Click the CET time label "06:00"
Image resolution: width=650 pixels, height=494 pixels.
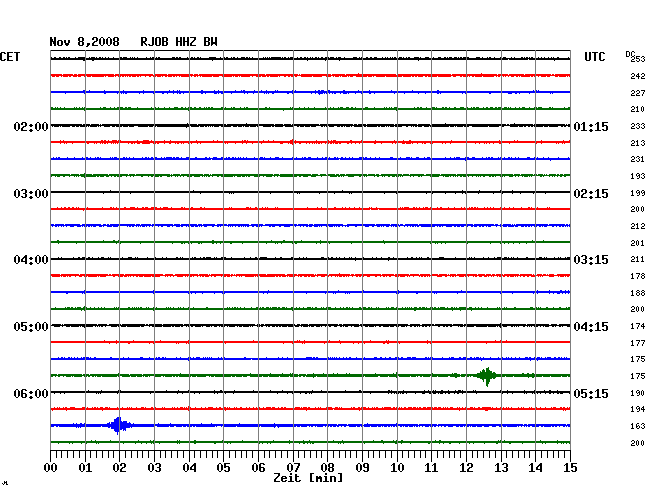point(31,393)
